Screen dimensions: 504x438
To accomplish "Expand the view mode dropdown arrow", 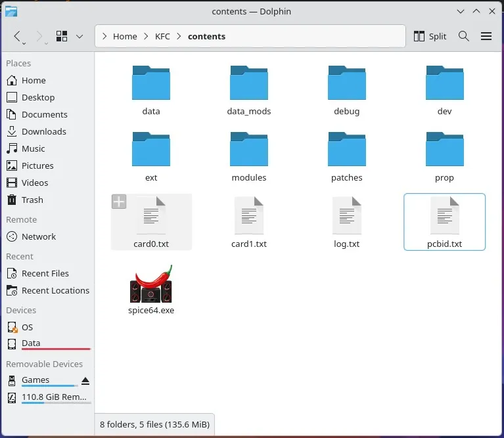I will (x=80, y=37).
